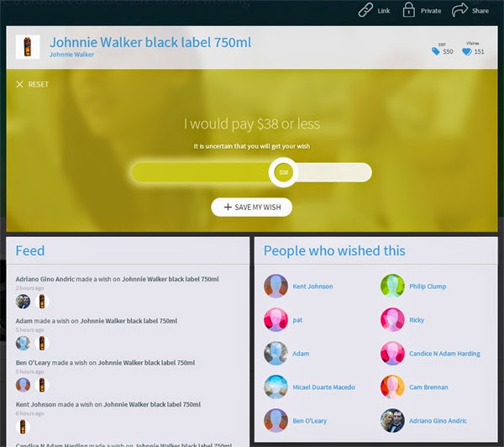The image size is (504, 447).
Task: Click pat's pink avatar
Action: [276, 320]
